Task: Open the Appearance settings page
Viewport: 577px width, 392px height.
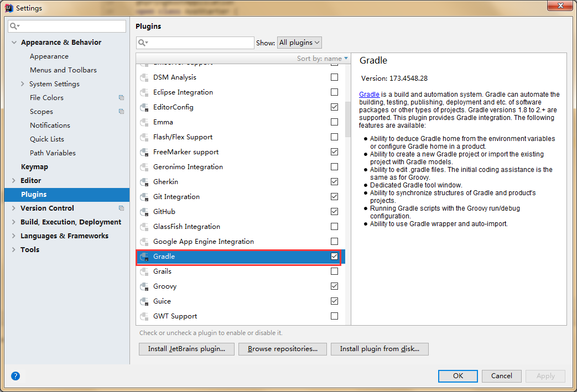Action: click(49, 56)
